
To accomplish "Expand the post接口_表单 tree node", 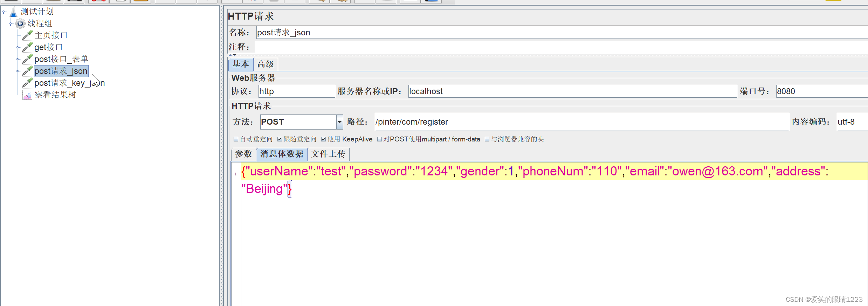I will pos(18,59).
